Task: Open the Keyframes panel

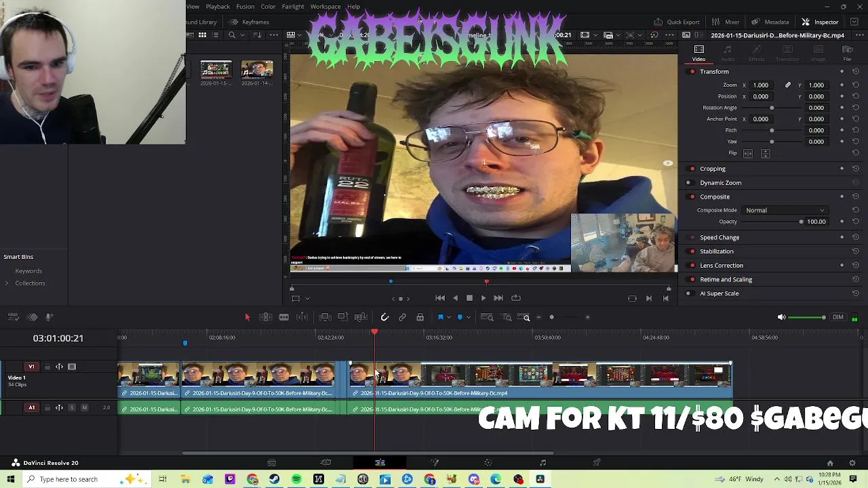Action: click(x=249, y=22)
